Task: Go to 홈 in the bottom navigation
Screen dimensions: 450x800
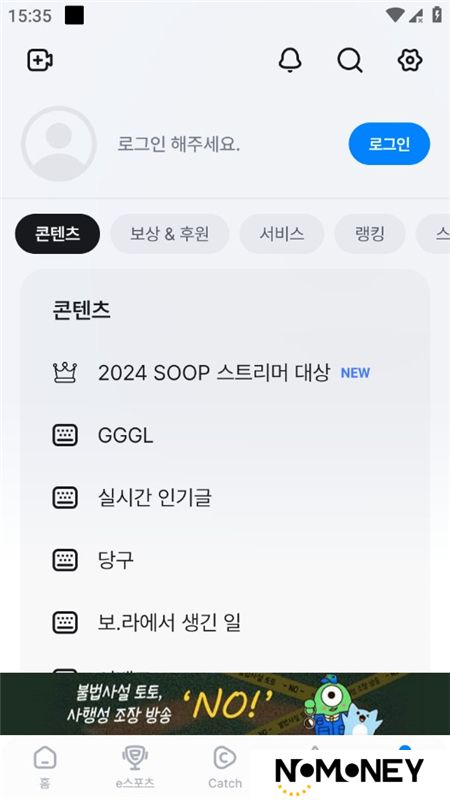Action: (45, 767)
